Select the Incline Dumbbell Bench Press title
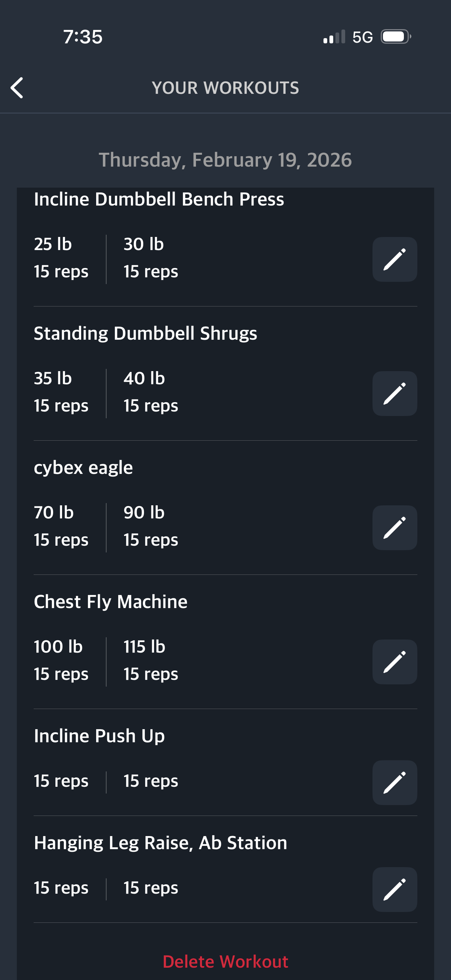451x980 pixels. pos(159,199)
